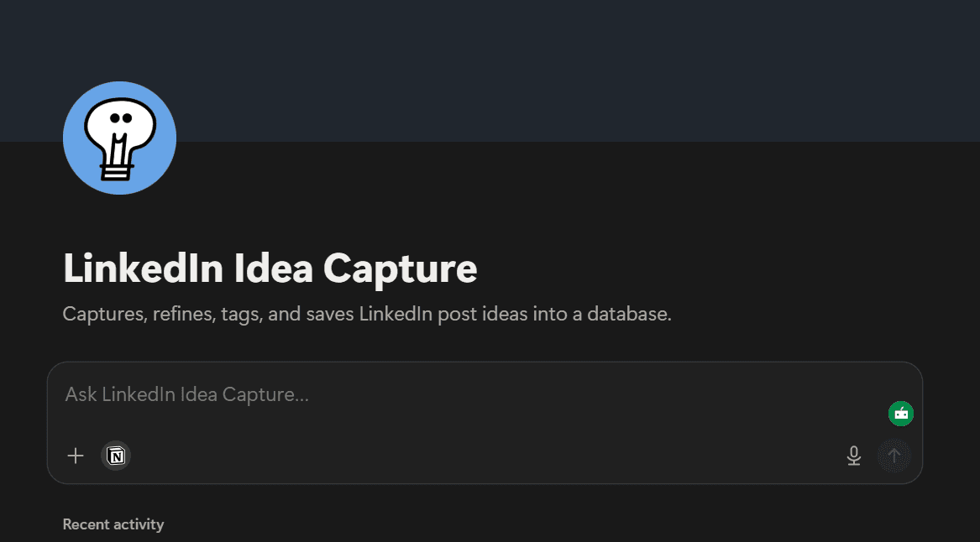Open the attachments menu via plus control
The image size is (980, 542).
click(76, 456)
